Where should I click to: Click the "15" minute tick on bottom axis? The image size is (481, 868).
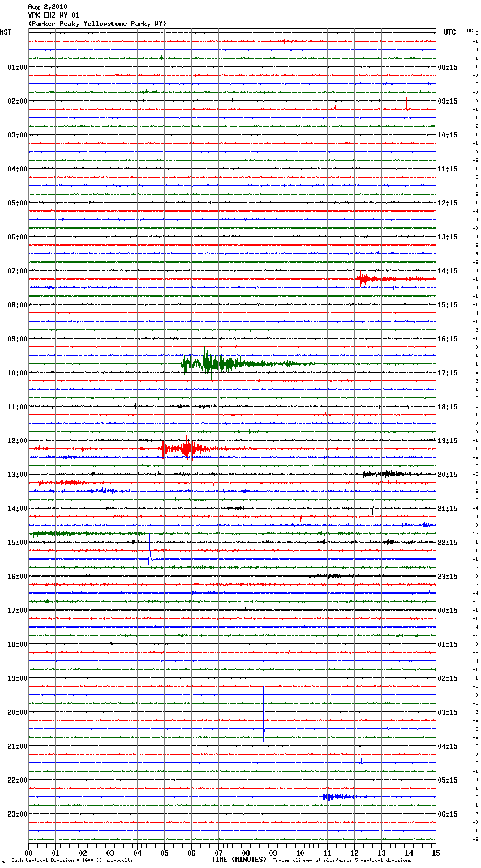pyautogui.click(x=436, y=853)
